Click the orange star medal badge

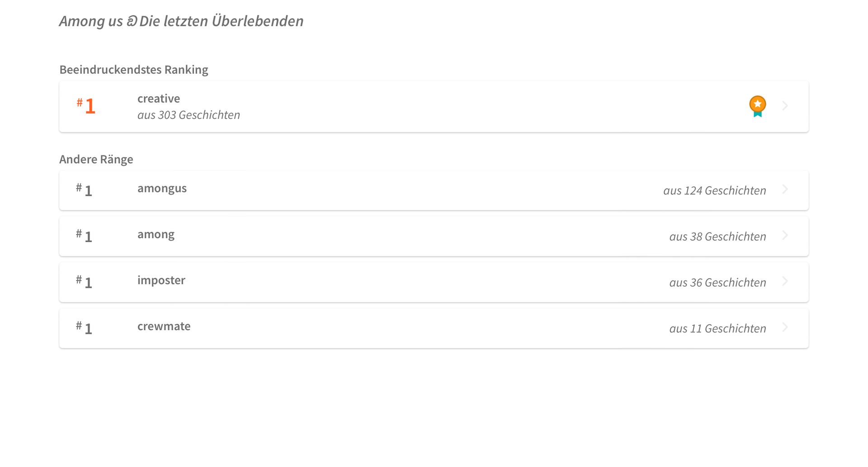coord(758,107)
